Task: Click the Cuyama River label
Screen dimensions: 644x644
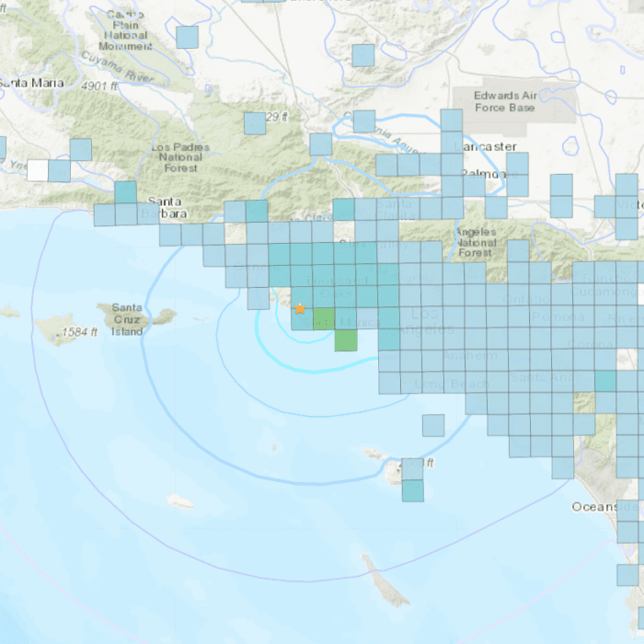Action: click(x=118, y=67)
